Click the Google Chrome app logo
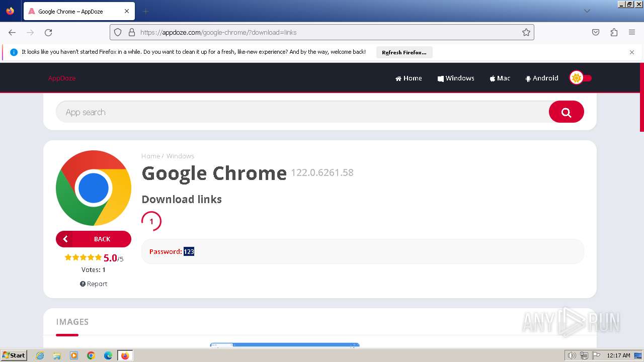The image size is (644, 362). pyautogui.click(x=94, y=188)
